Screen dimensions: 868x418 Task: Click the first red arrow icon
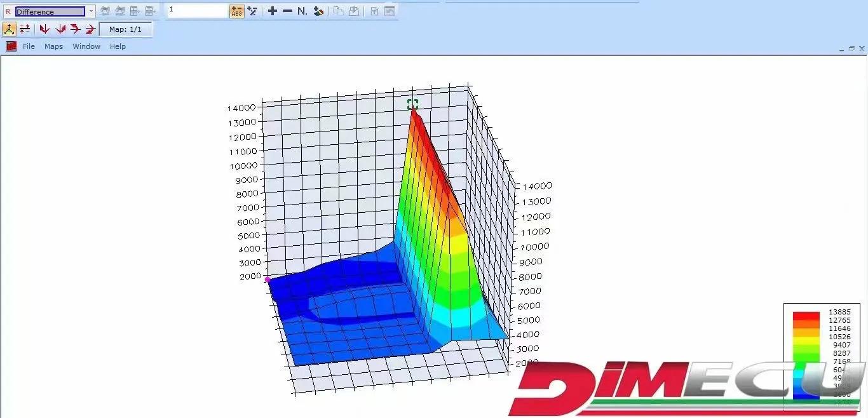[44, 29]
